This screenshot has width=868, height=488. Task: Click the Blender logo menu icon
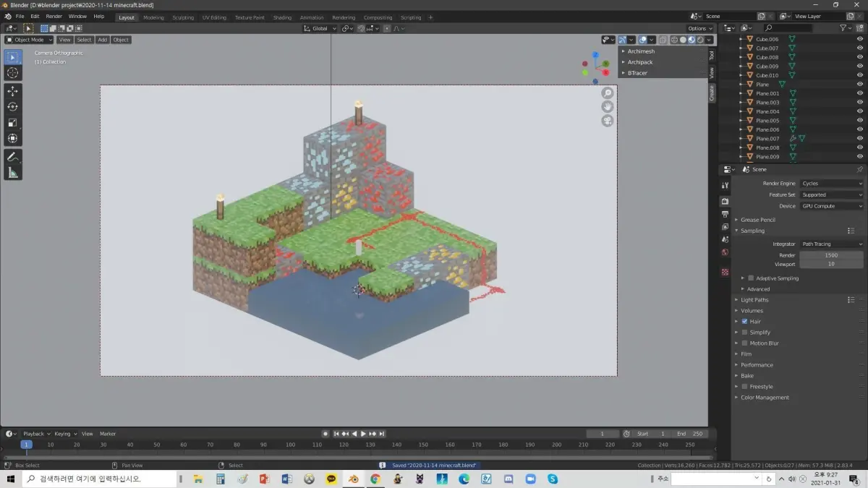coord(7,16)
